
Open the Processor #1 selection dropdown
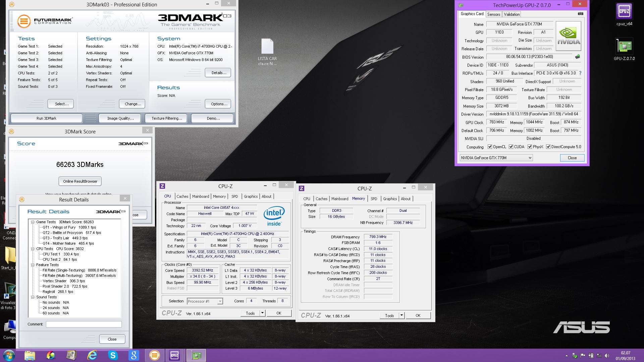click(205, 301)
